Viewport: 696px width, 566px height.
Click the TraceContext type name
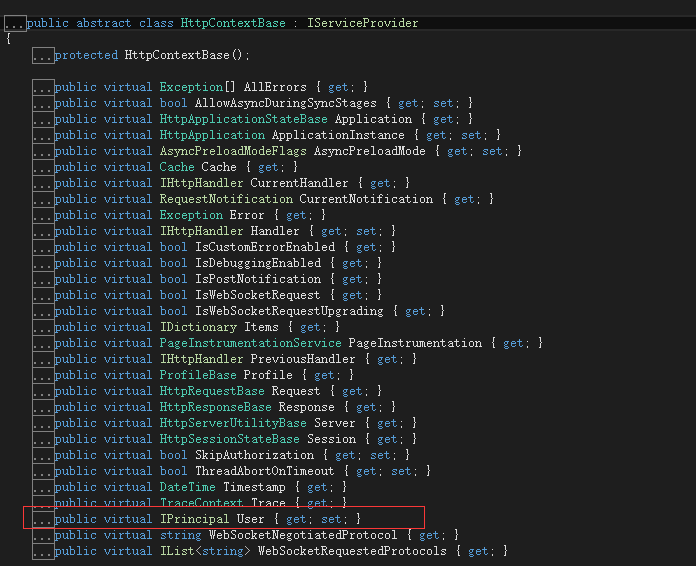coord(202,503)
